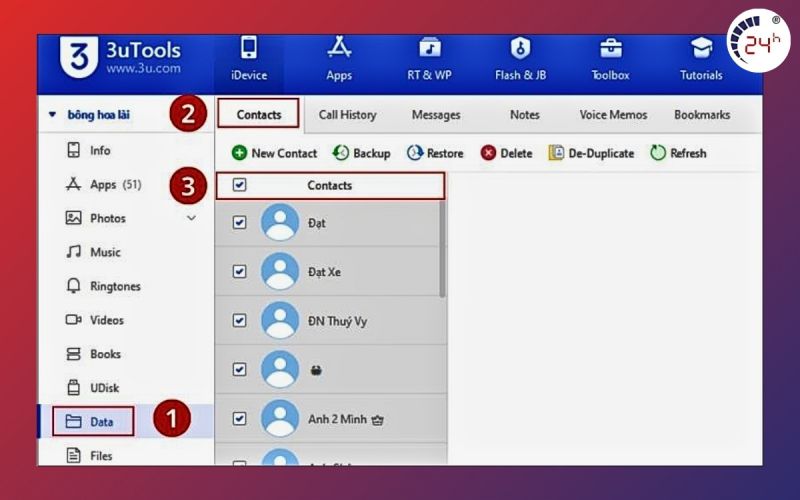Click the De-Duplicate contacts tool
Viewport: 800px width, 500px height.
pos(592,153)
